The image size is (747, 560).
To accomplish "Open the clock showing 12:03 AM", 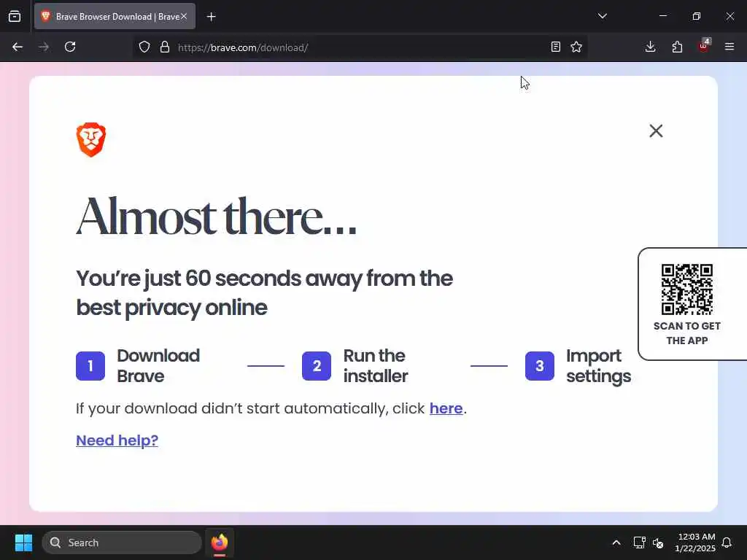I will point(694,542).
